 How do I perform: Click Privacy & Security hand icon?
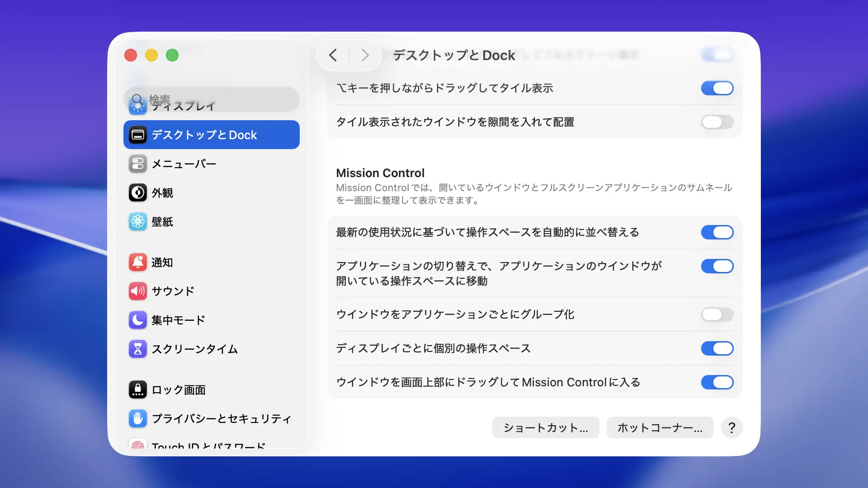pyautogui.click(x=137, y=418)
